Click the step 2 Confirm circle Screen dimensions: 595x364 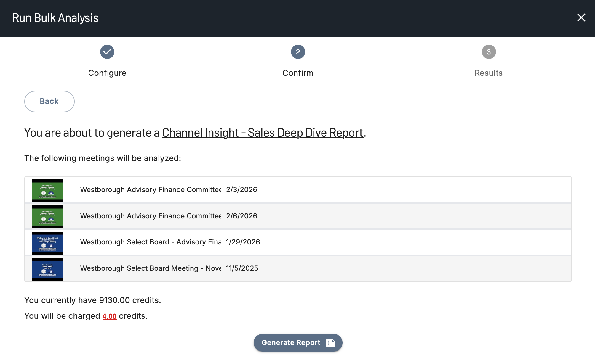click(298, 52)
